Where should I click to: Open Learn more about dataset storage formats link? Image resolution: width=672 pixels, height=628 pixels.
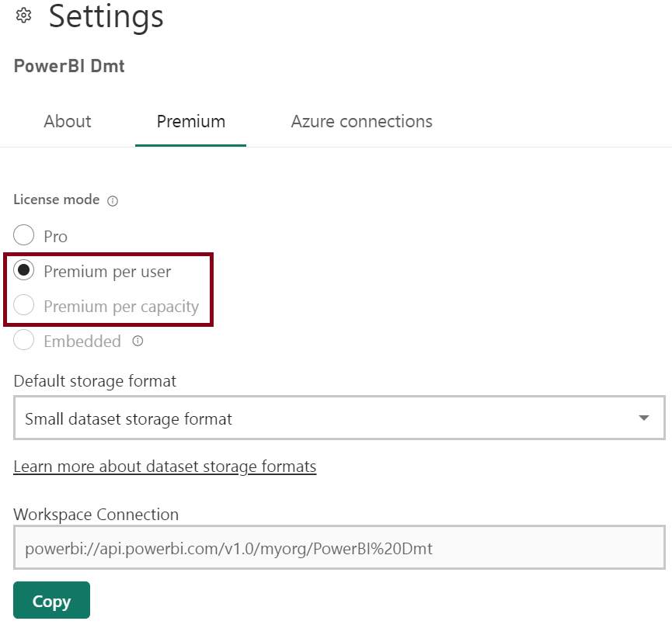165,467
